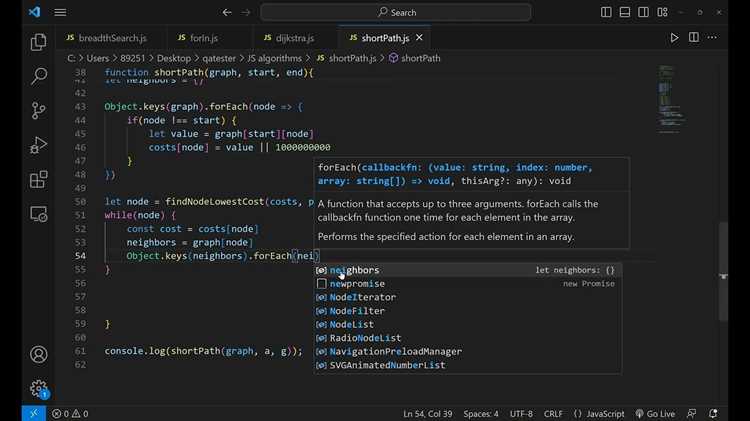Click line number 54 in gutter

[80, 256]
